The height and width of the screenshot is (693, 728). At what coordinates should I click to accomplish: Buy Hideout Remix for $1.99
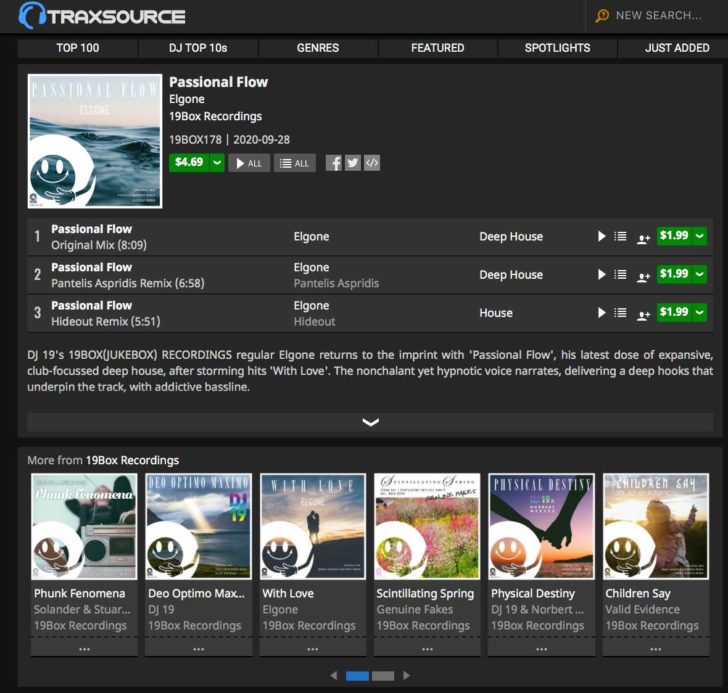tap(674, 312)
